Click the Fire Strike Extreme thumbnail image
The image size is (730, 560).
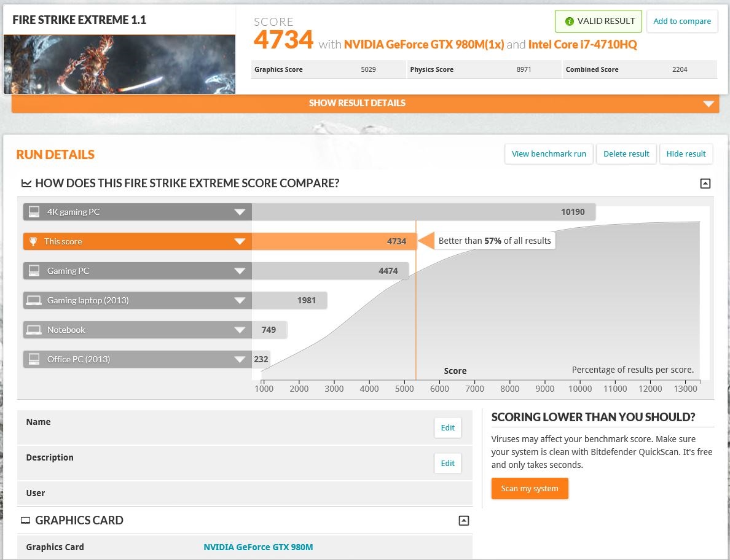tap(120, 64)
